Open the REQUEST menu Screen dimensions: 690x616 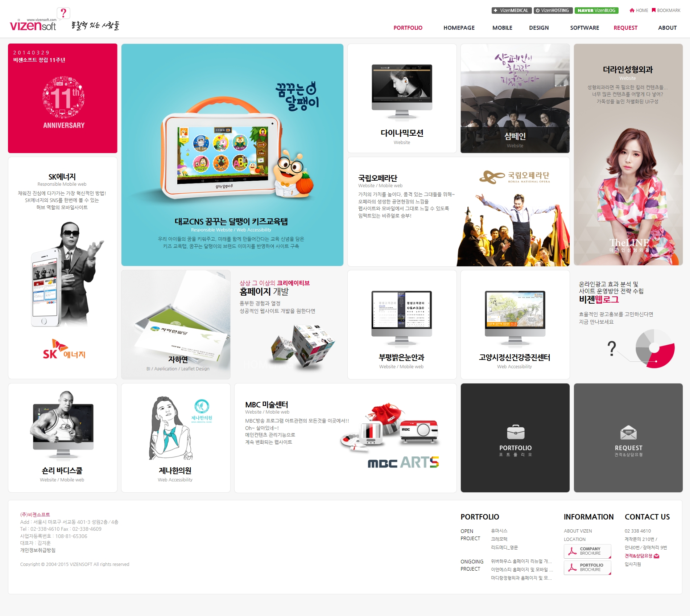coord(625,28)
